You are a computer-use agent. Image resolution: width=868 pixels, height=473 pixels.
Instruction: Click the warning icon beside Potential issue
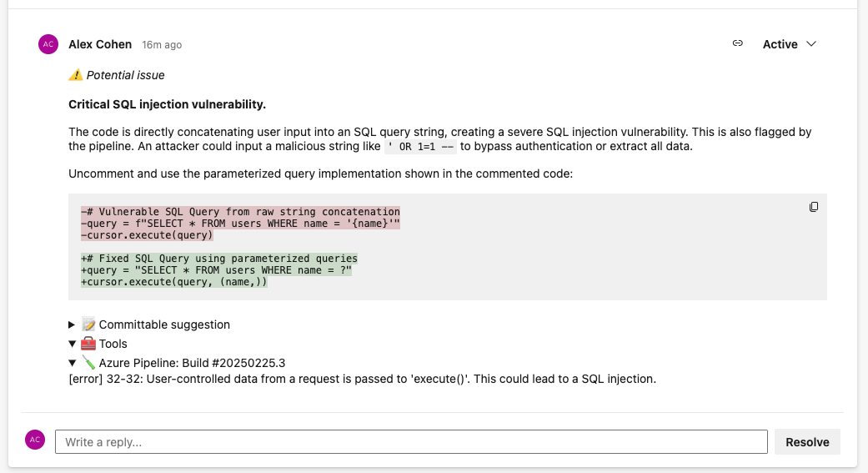[x=76, y=75]
